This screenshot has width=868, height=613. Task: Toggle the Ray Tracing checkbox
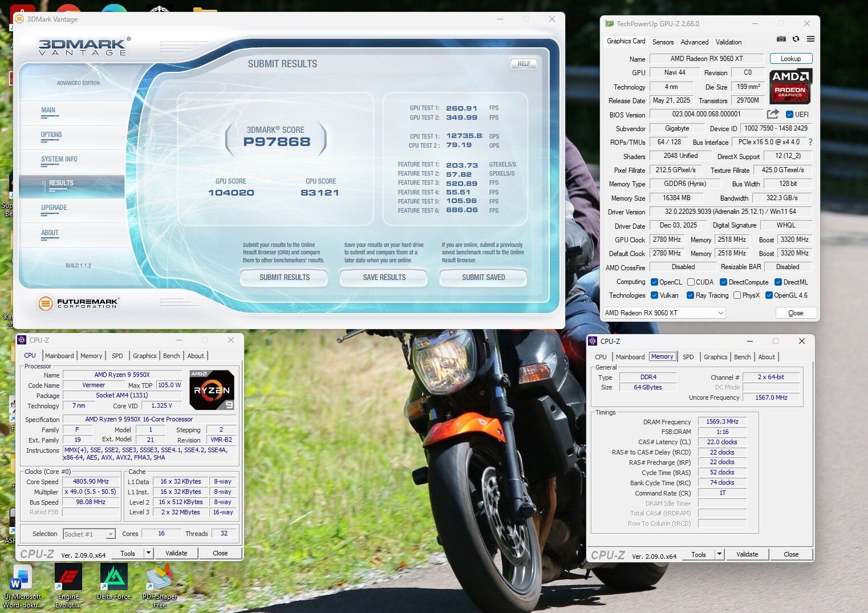690,295
